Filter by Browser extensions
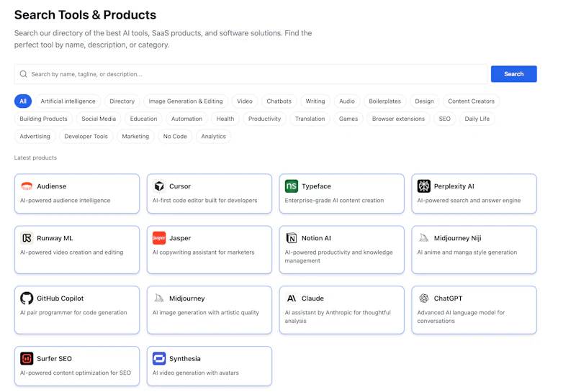Image resolution: width=576 pixels, height=392 pixels. pos(398,119)
